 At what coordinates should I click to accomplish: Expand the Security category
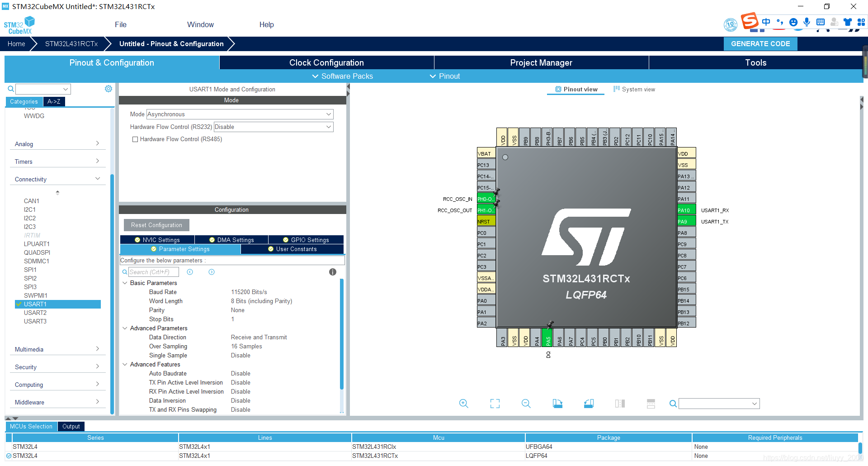[57, 367]
